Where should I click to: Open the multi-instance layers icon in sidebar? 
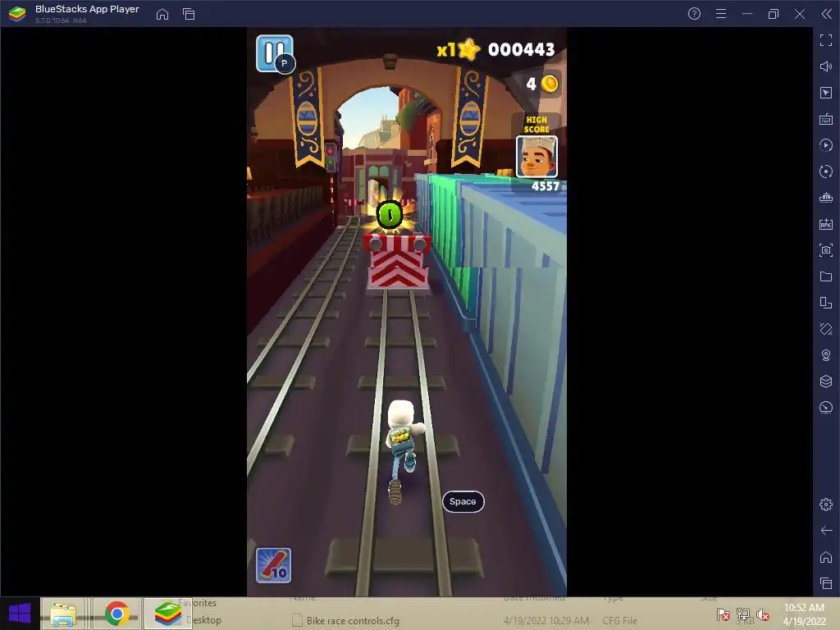(826, 381)
